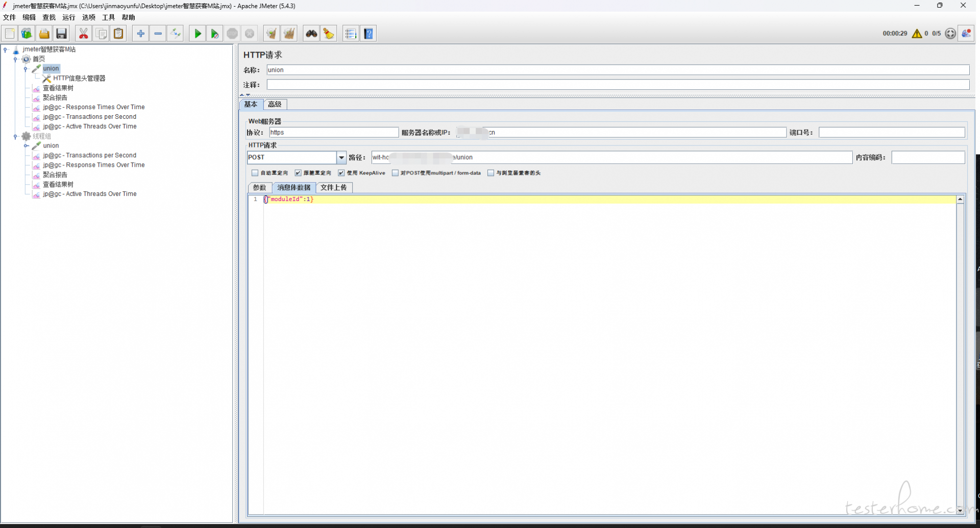980x528 pixels.
Task: Click the Paste clipboard icon
Action: pos(118,34)
